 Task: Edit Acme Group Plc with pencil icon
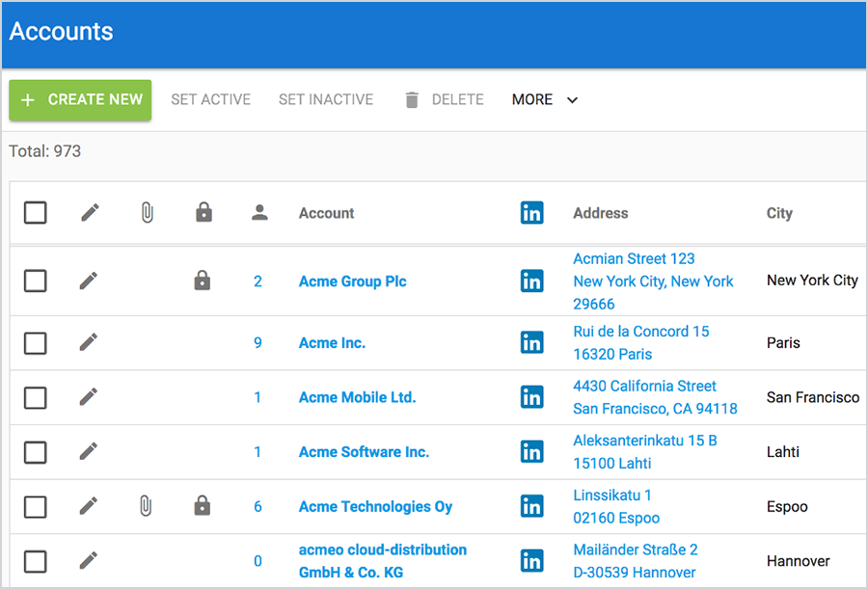[89, 281]
